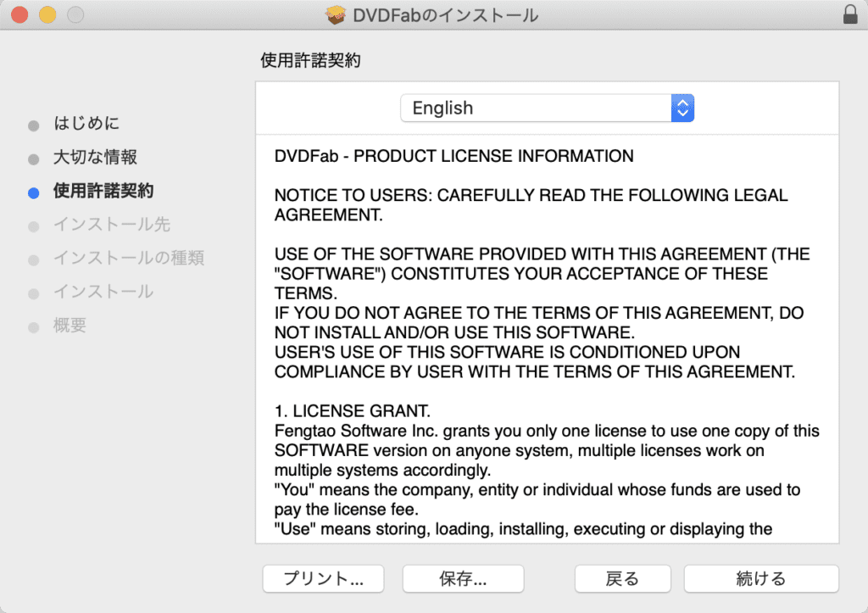Click the DVDFabのインストール window title

[x=446, y=15]
